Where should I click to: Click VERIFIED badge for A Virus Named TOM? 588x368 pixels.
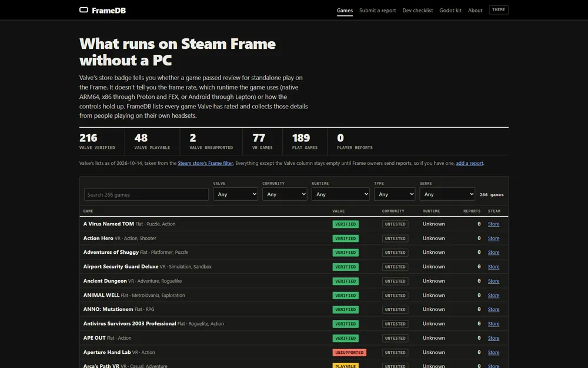(345, 224)
